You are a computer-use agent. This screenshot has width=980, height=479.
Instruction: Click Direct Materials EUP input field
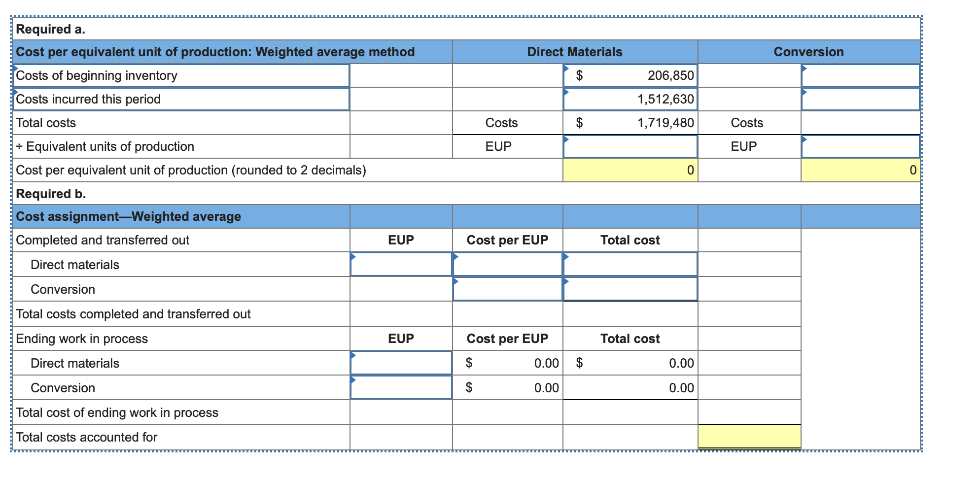tap(630, 146)
